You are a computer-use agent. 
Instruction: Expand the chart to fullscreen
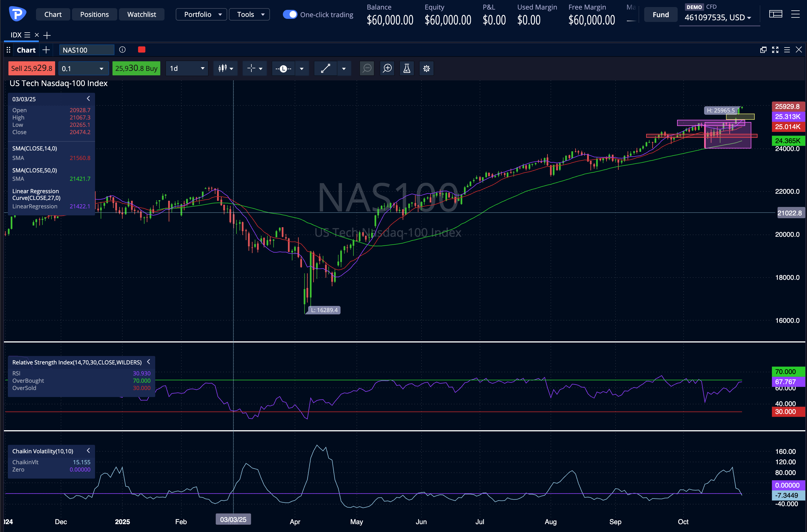click(775, 49)
